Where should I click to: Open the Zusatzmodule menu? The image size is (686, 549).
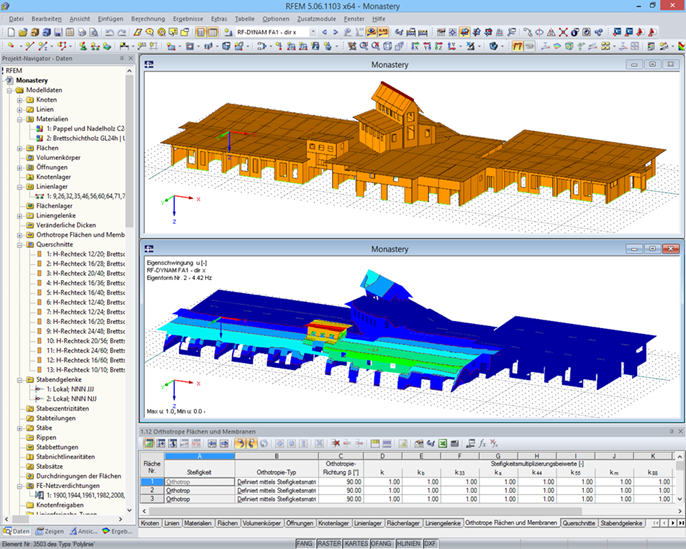316,19
